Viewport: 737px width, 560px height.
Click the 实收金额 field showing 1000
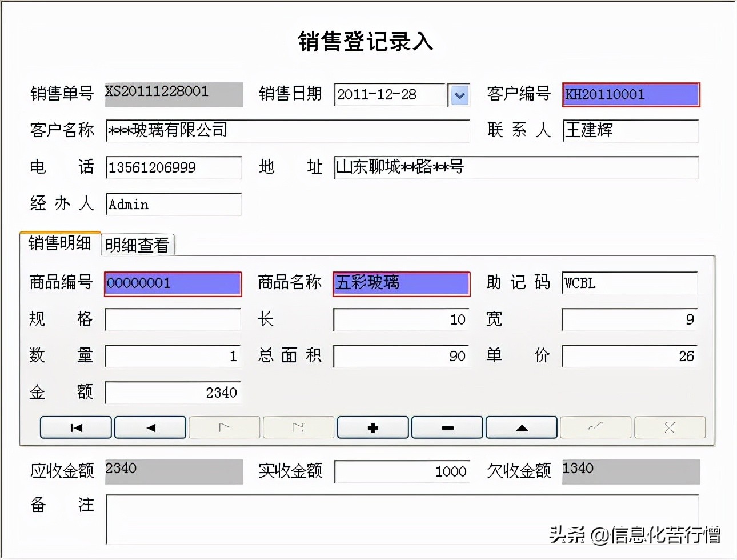pyautogui.click(x=402, y=471)
